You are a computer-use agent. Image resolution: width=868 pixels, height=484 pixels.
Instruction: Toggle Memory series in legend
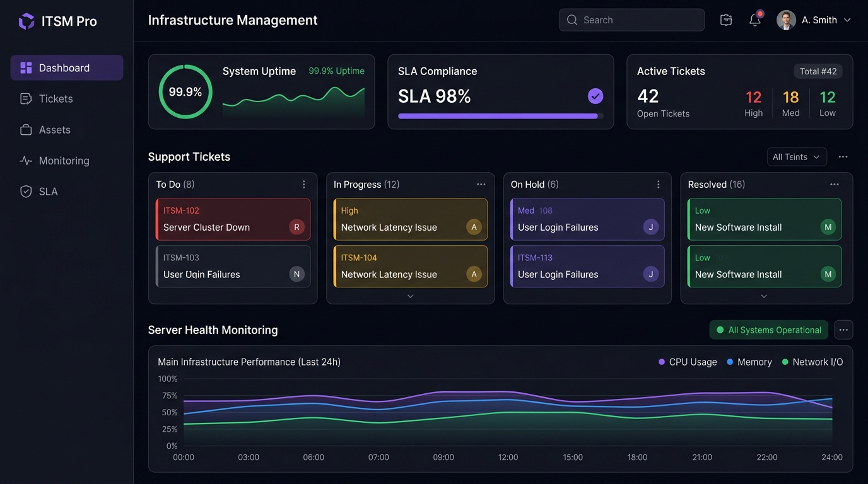click(x=749, y=362)
